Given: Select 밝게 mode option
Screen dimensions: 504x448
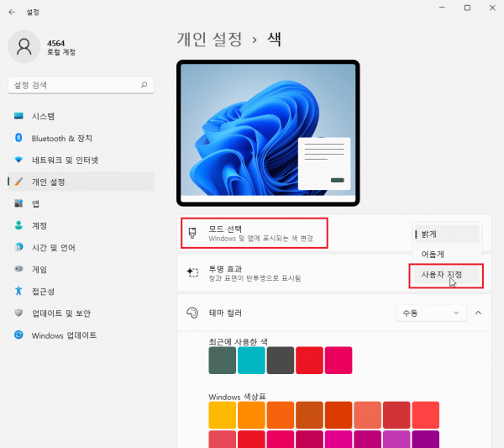Looking at the screenshot, I should click(x=447, y=235).
